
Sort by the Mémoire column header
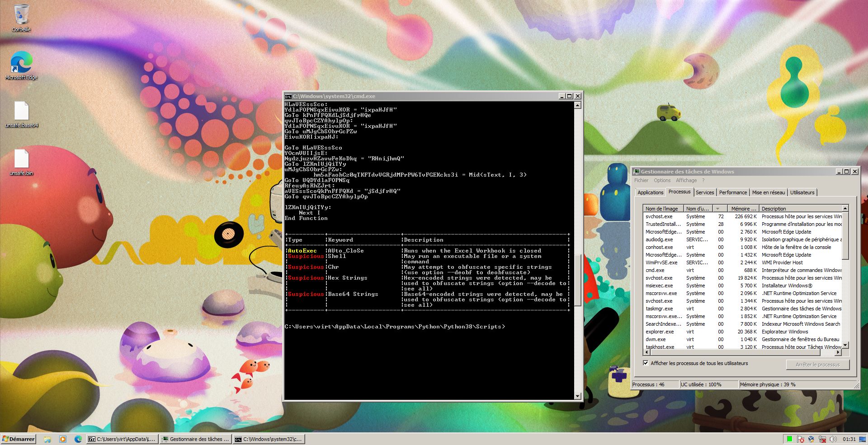(x=743, y=209)
